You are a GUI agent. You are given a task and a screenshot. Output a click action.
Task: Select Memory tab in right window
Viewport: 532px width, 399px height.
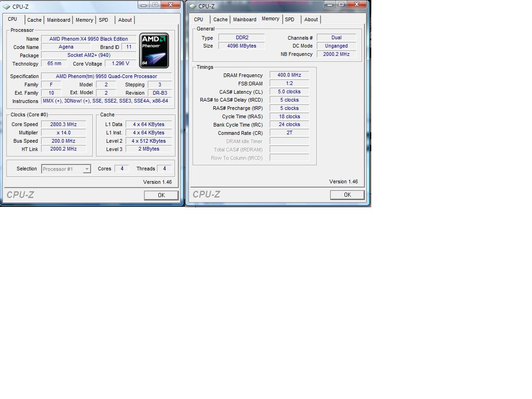pyautogui.click(x=271, y=19)
